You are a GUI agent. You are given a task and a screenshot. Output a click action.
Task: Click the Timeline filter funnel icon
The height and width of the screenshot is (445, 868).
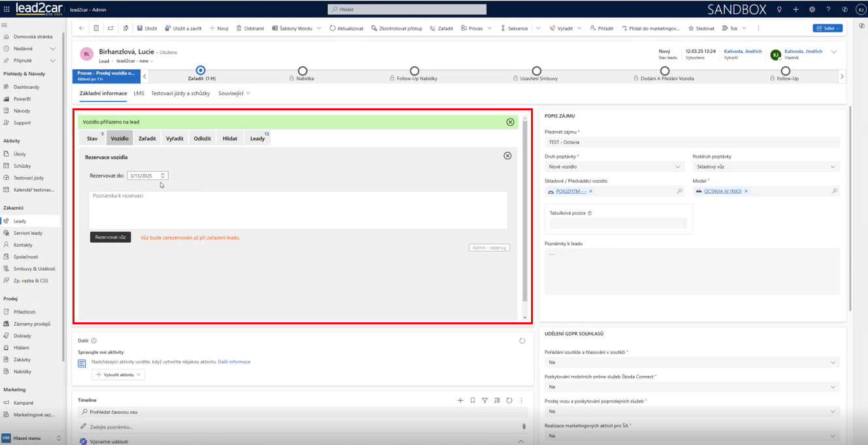485,401
